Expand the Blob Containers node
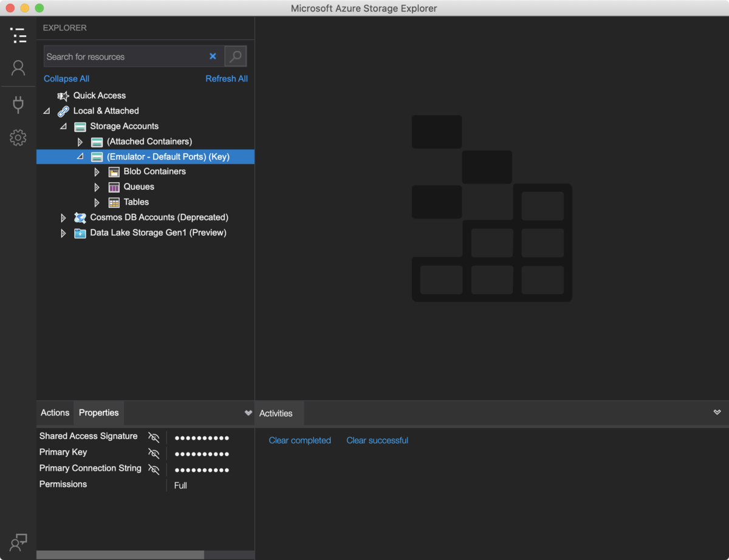The width and height of the screenshot is (729, 560). point(97,172)
